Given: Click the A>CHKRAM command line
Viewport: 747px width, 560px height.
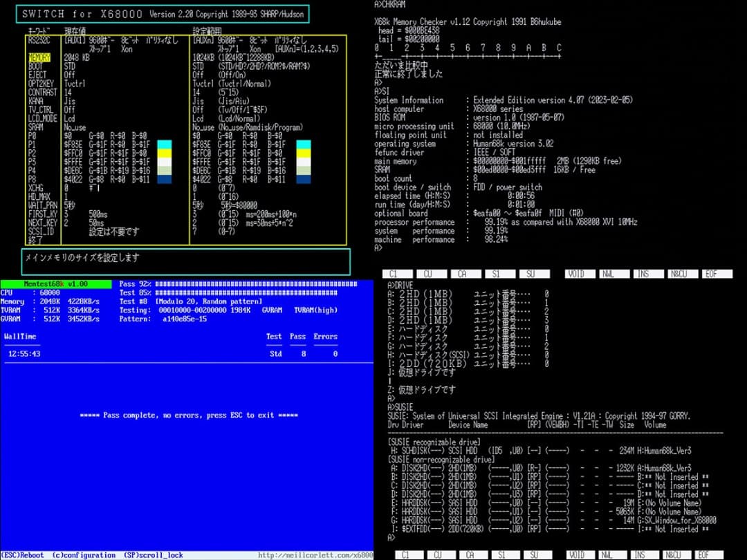Looking at the screenshot, I should click(x=389, y=5).
